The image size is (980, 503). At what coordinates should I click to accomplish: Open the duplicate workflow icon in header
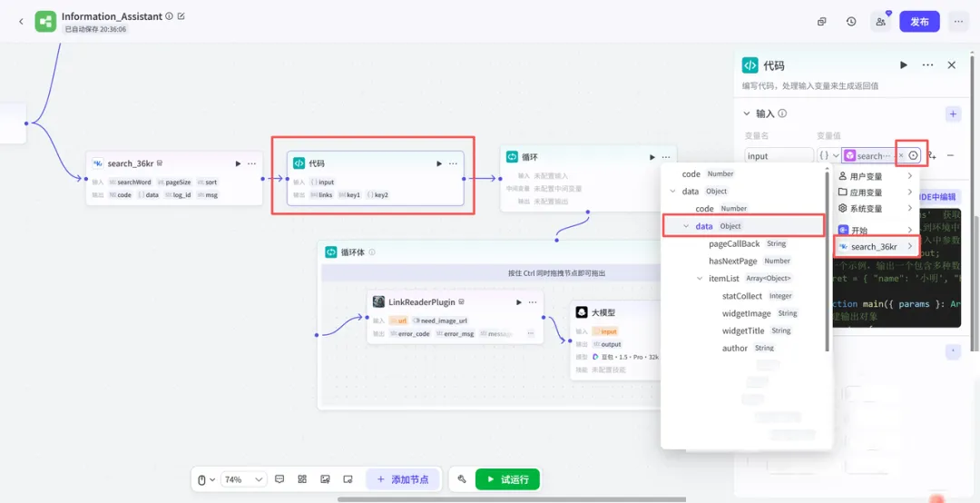[x=822, y=21]
